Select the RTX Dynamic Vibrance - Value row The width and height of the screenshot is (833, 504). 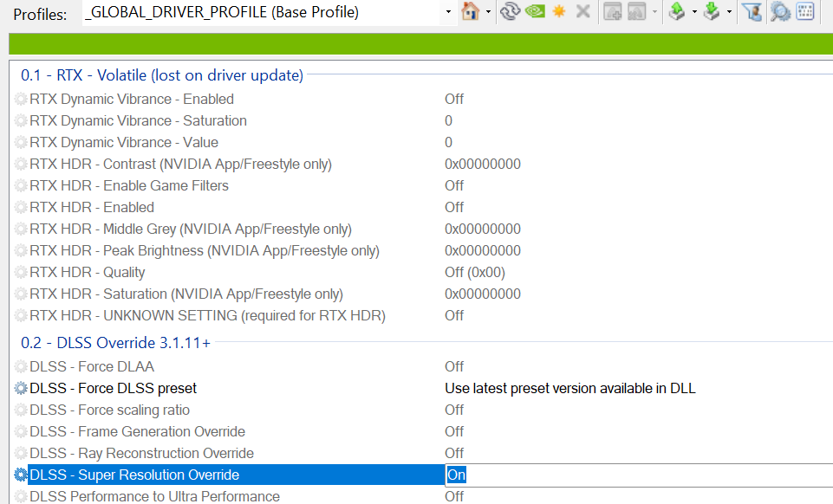pyautogui.click(x=124, y=143)
